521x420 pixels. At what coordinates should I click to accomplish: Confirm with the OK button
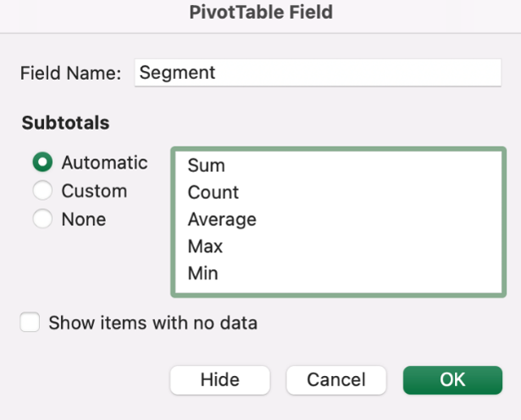coord(452,380)
